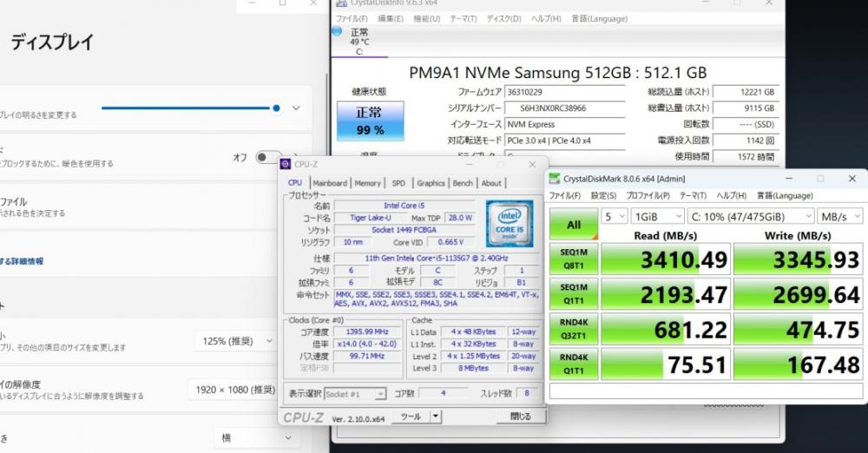Screen dimensions: 868x453
Task: Open the する詳細情報 link in Display settings
Action: pos(23,261)
